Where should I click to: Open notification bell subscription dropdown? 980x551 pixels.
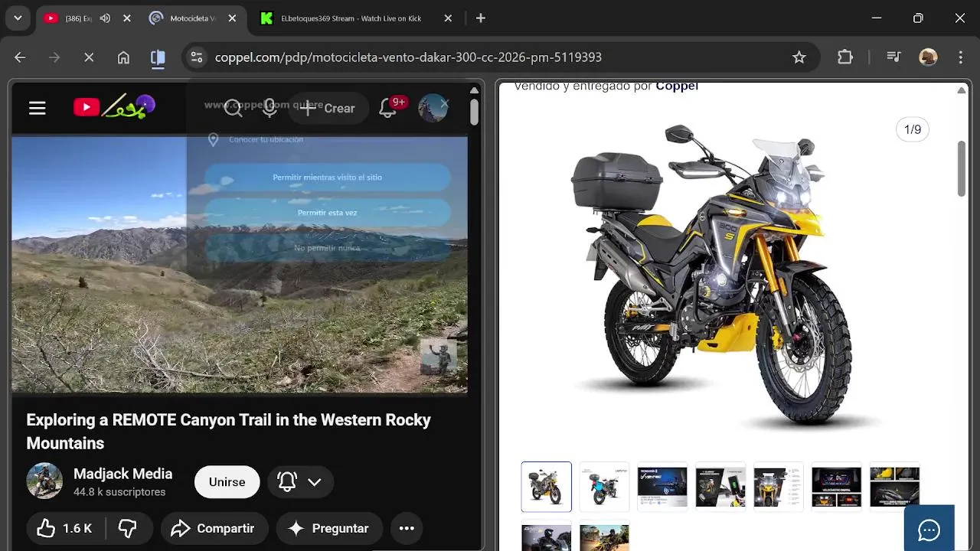[300, 482]
